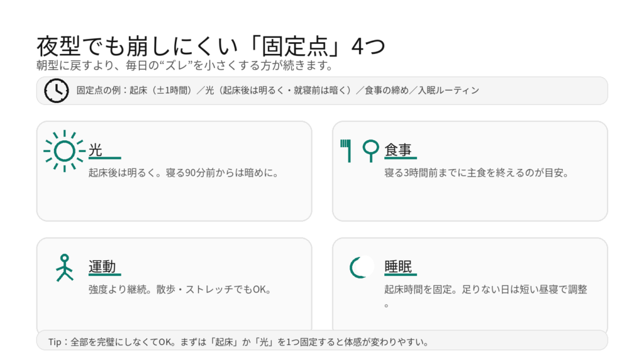Click the lone 。 on the sleep card's second line

pyautogui.click(x=387, y=305)
